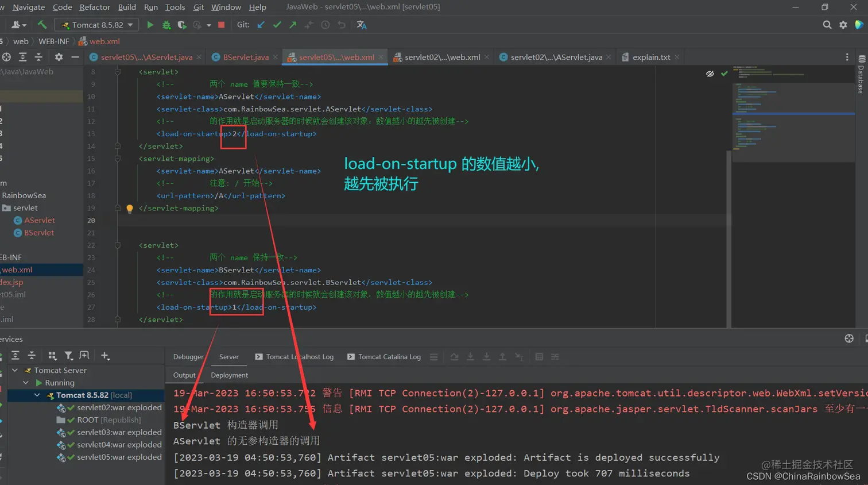868x485 pixels.
Task: Click WEB-INF in breadcrumb bar
Action: pos(53,41)
